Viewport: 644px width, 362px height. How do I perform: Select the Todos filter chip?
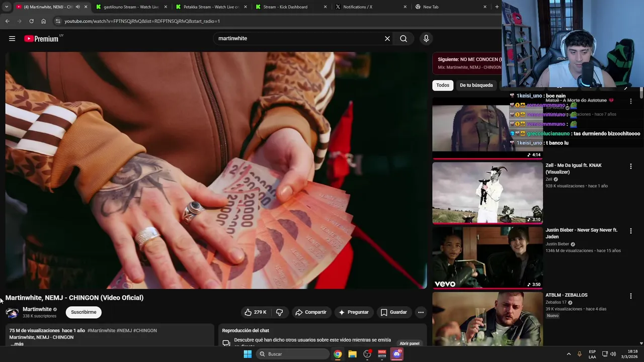pyautogui.click(x=443, y=85)
